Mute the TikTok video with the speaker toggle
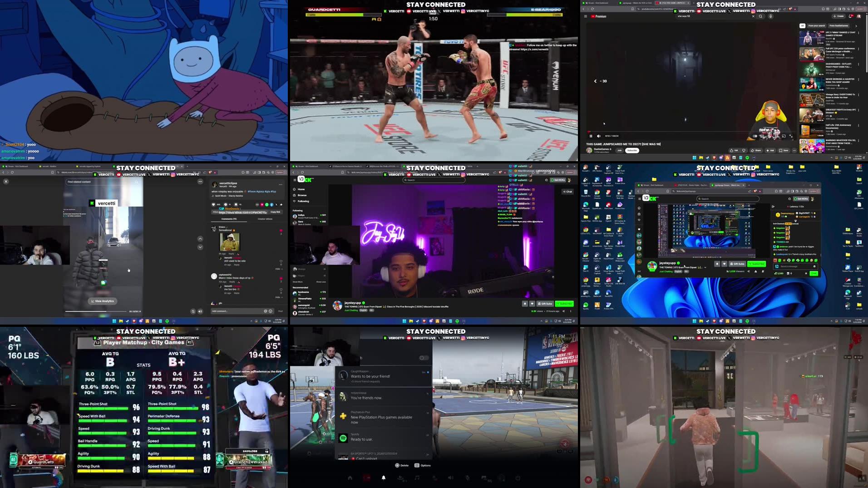 (x=200, y=311)
